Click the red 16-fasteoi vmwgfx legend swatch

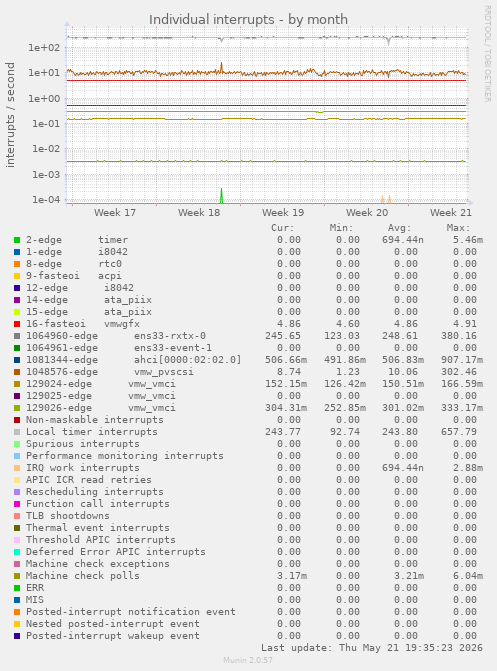[17, 324]
